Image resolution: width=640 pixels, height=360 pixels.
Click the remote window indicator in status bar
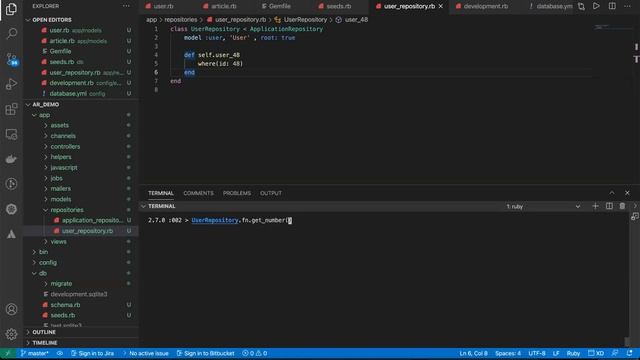click(7, 353)
